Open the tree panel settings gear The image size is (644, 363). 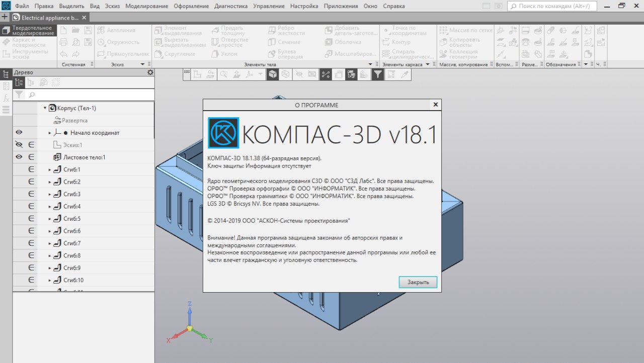150,72
